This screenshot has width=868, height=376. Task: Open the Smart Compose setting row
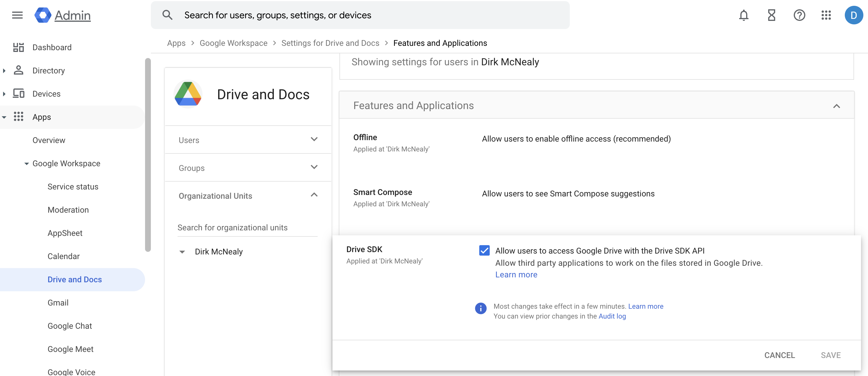[596, 198]
